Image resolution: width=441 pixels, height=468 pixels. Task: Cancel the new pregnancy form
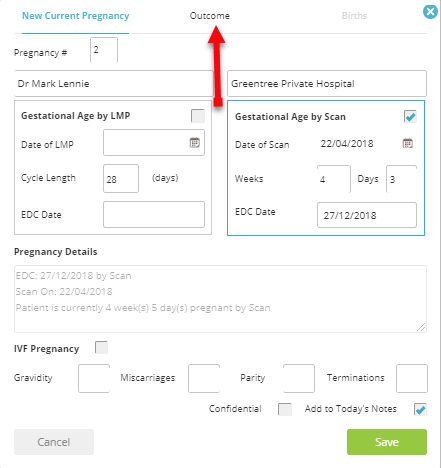point(54,442)
